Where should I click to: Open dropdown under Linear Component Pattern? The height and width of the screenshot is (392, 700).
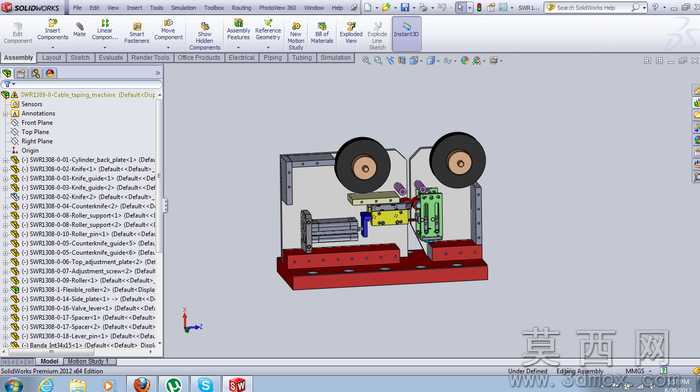click(x=104, y=47)
